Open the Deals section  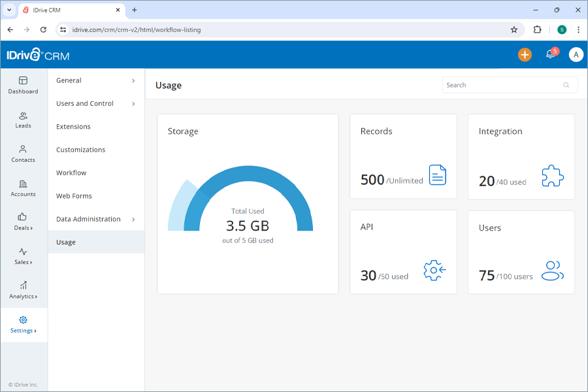pyautogui.click(x=23, y=223)
